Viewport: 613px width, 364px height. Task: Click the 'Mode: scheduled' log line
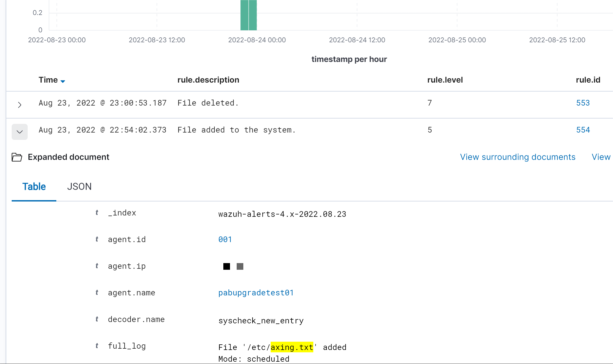[254, 359]
